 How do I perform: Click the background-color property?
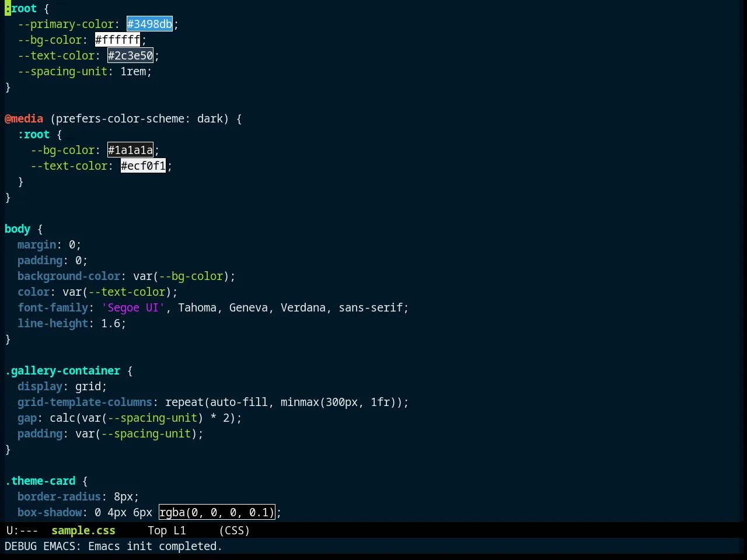point(69,276)
